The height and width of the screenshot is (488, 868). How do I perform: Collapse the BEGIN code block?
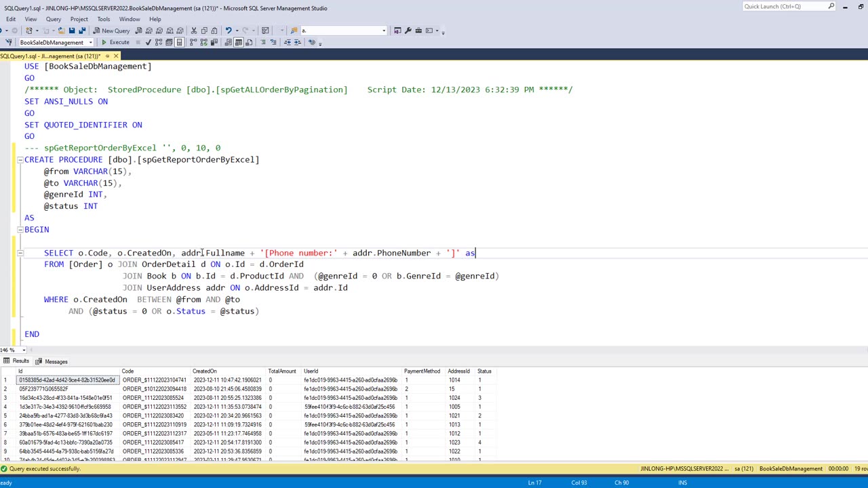click(20, 230)
